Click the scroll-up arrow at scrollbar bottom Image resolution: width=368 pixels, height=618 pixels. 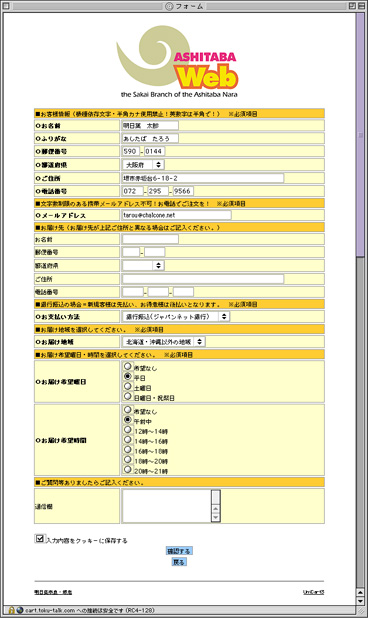click(x=360, y=592)
